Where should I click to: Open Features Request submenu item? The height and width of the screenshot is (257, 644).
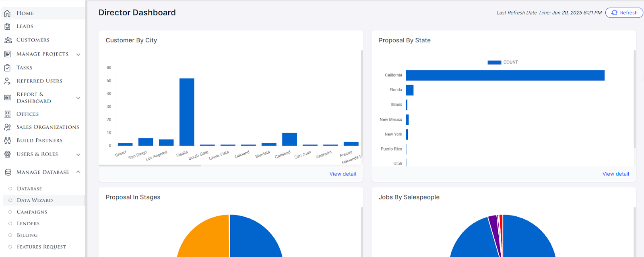41,247
